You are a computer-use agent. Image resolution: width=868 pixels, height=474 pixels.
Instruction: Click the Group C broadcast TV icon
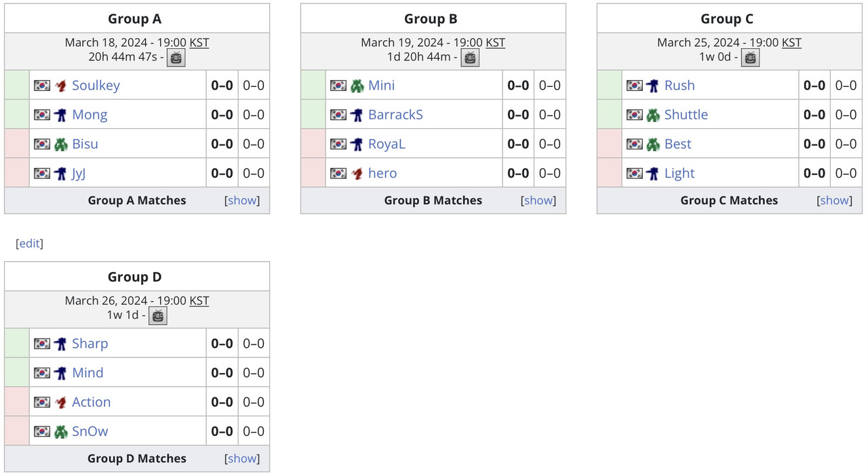[x=750, y=58]
